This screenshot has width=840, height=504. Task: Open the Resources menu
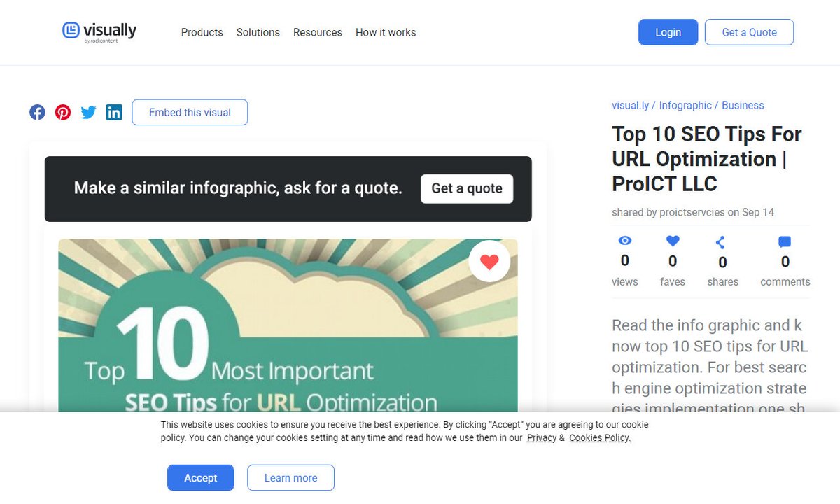pyautogui.click(x=318, y=32)
